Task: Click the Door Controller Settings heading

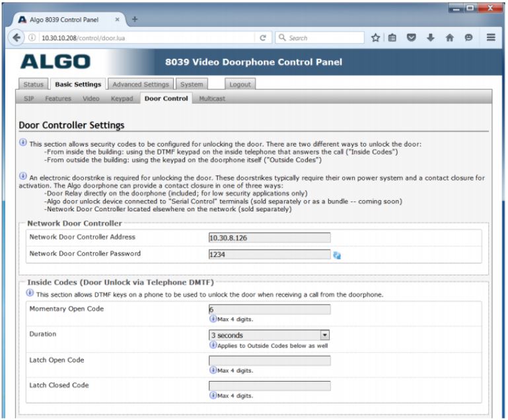Action: [71, 125]
